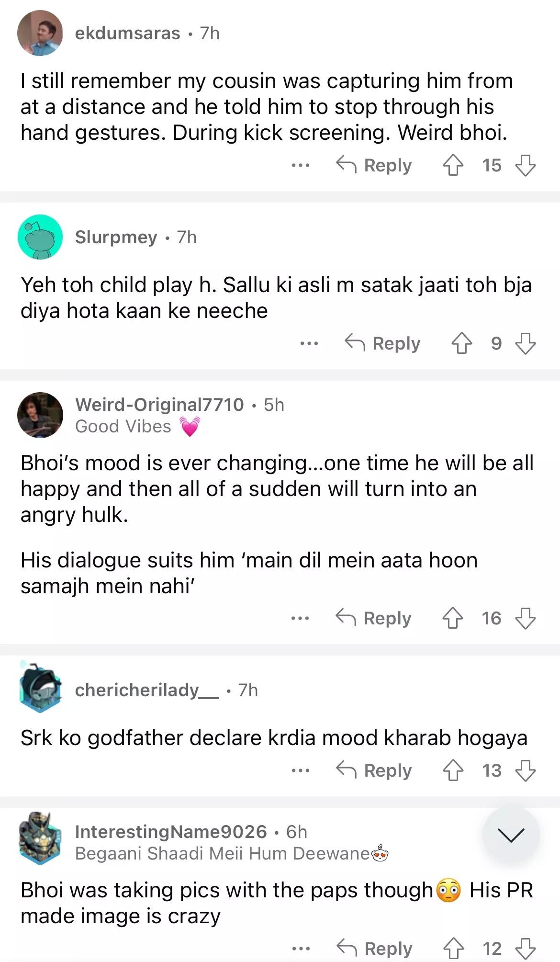This screenshot has height=962, width=560.
Task: Downvote Weird-Original7710's comment
Action: pos(526,618)
